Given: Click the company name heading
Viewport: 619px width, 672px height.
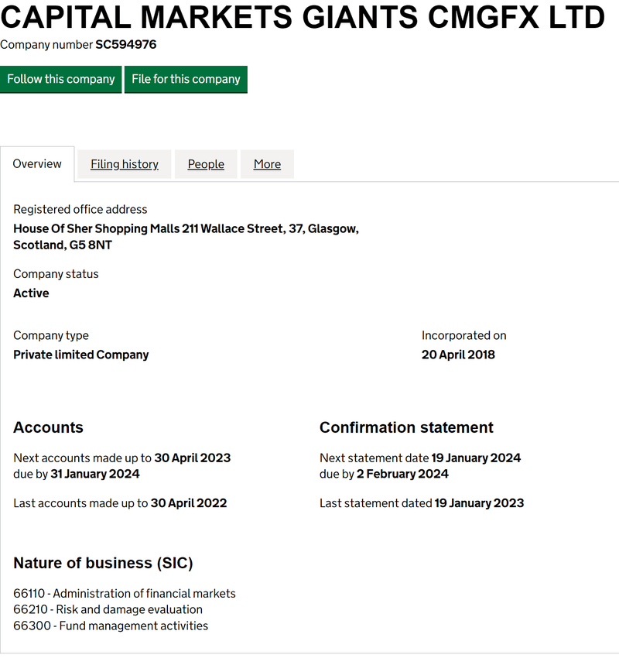Looking at the screenshot, I should [x=302, y=17].
